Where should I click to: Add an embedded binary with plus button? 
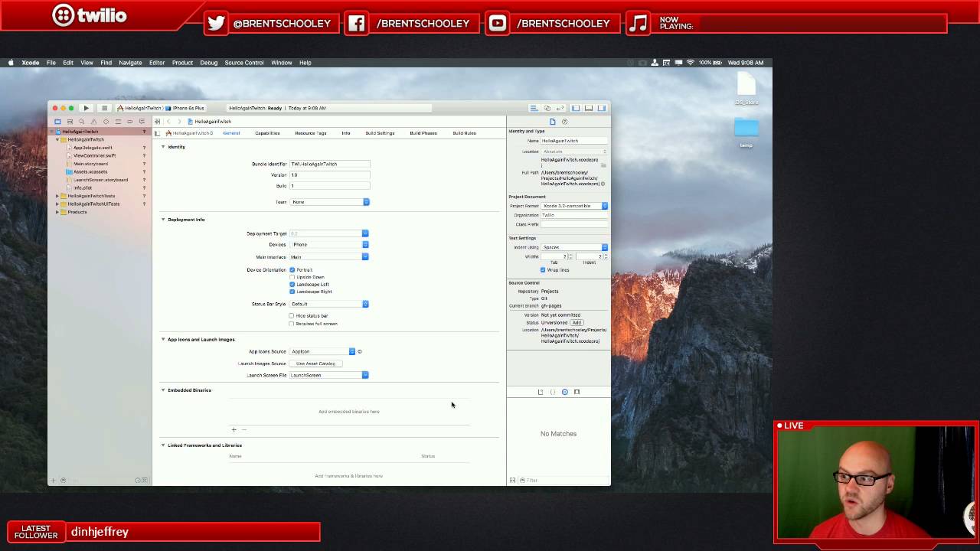coord(234,429)
